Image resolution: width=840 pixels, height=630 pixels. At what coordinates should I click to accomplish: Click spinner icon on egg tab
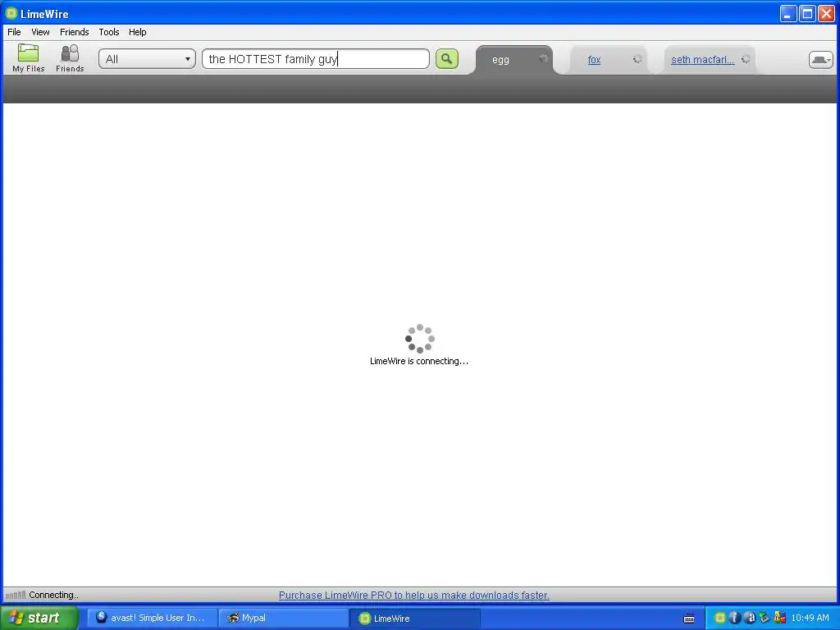[543, 58]
